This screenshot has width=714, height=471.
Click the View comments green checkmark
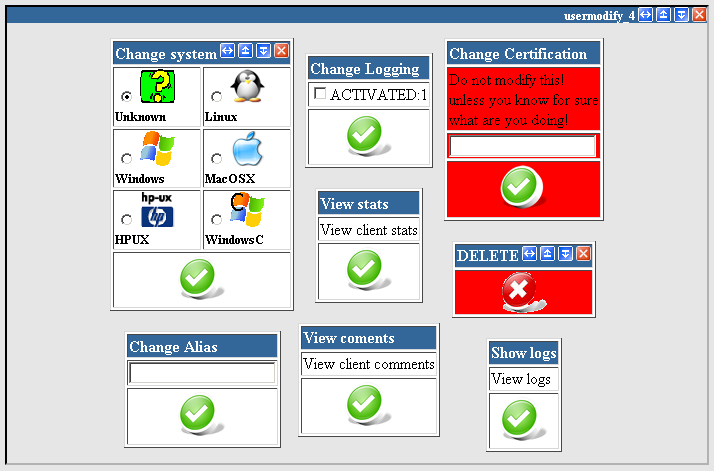366,404
